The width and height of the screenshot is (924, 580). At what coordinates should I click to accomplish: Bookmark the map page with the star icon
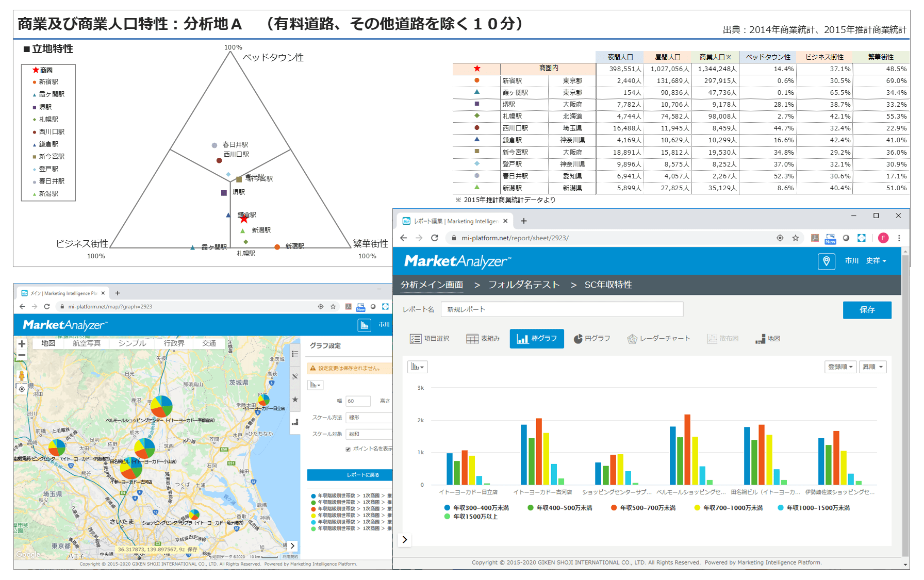coord(333,307)
